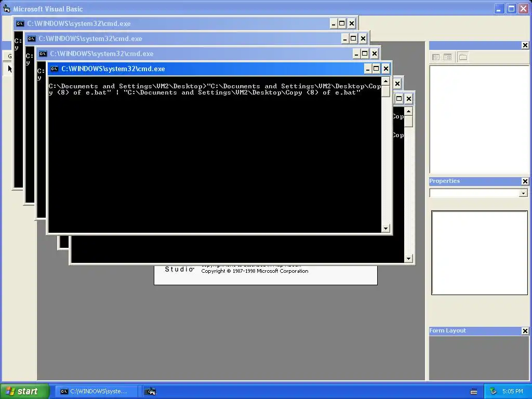532x399 pixels.
Task: Minimize the rearmost cmd.exe window
Action: coord(334,23)
